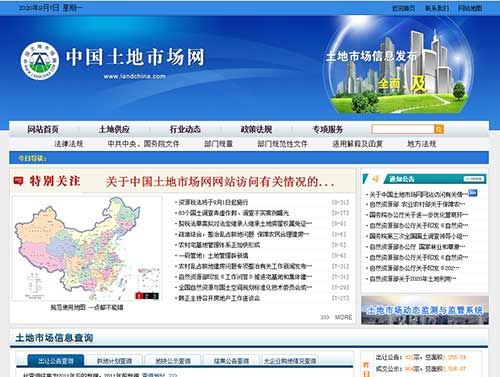
Task: Show map slide 3 using the pager
Action: 155,296
